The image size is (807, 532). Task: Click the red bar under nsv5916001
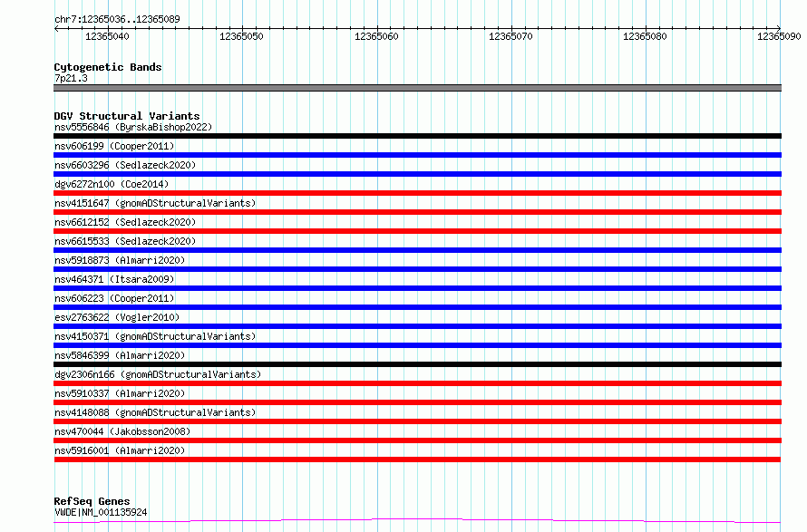point(417,459)
